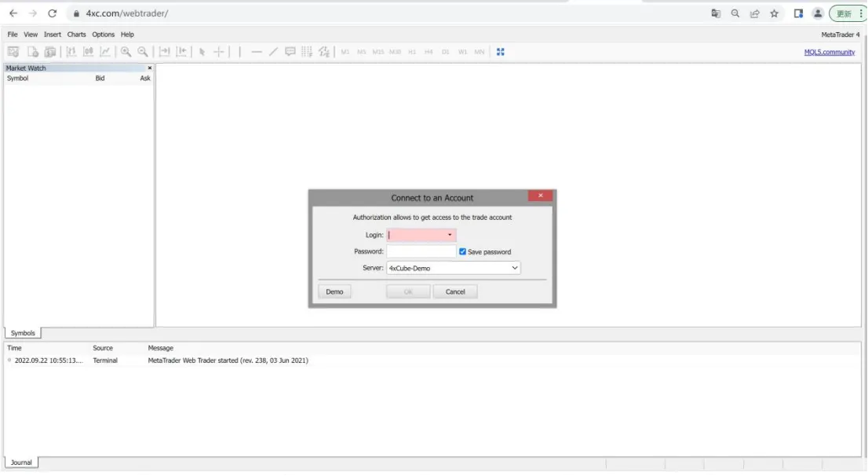
Task: Click the zoom out chart icon
Action: [143, 52]
